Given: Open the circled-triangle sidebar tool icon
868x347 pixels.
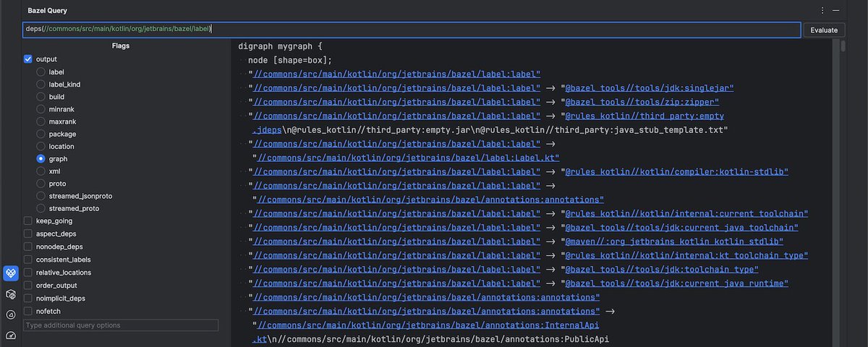Looking at the screenshot, I should [10, 314].
